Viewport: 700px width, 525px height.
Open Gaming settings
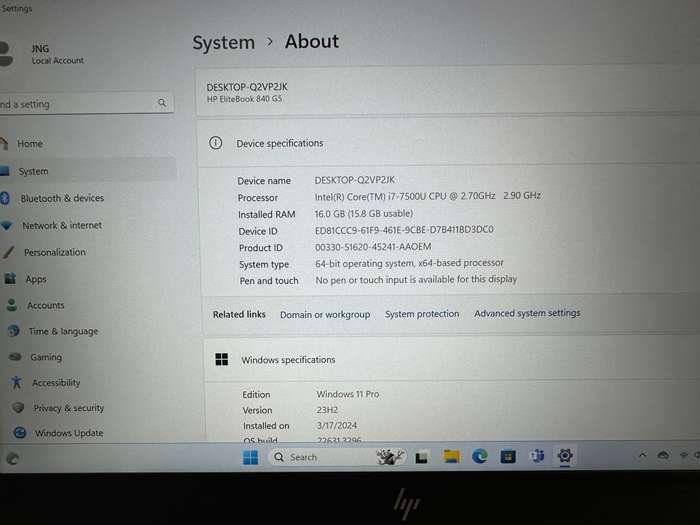[x=46, y=357]
